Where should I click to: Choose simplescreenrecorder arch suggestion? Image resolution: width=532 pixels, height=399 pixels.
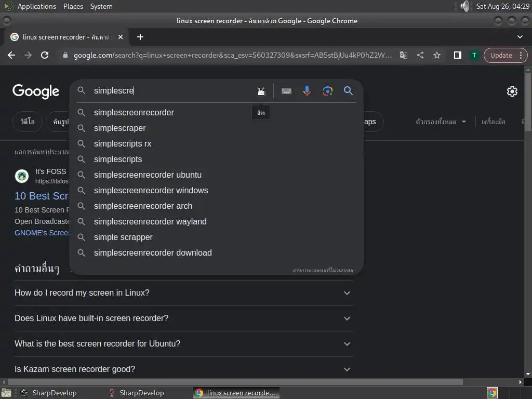click(x=216, y=206)
